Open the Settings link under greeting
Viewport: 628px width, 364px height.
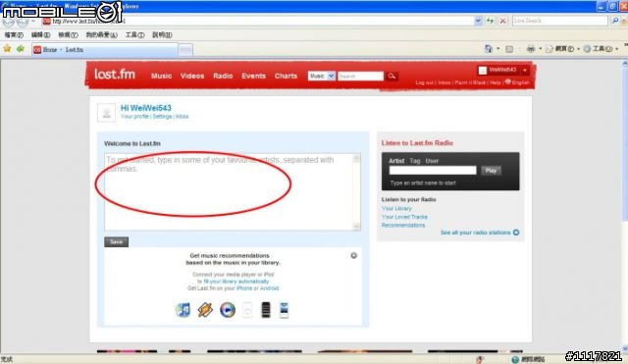tap(162, 117)
